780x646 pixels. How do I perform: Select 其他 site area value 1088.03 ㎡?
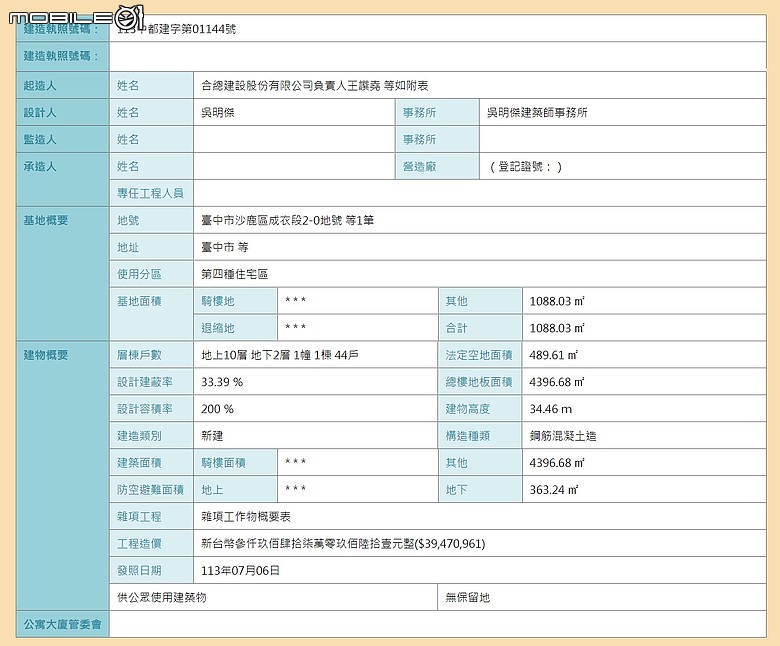click(557, 301)
